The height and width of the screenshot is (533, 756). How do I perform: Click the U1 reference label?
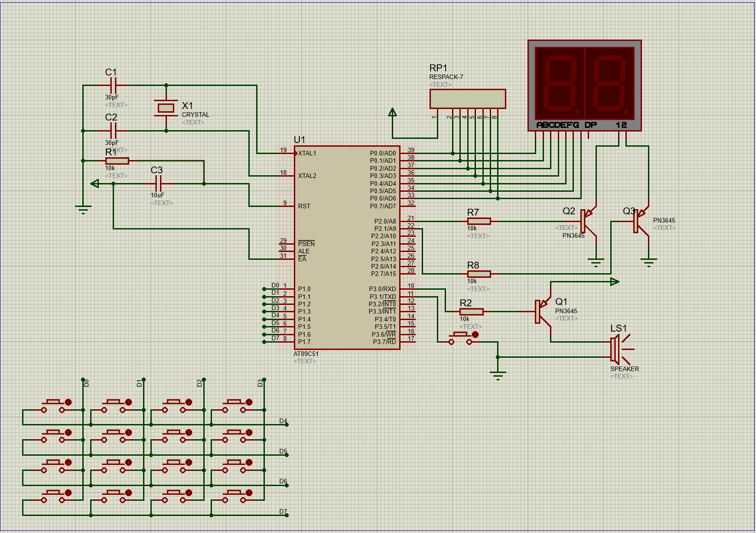pos(299,140)
